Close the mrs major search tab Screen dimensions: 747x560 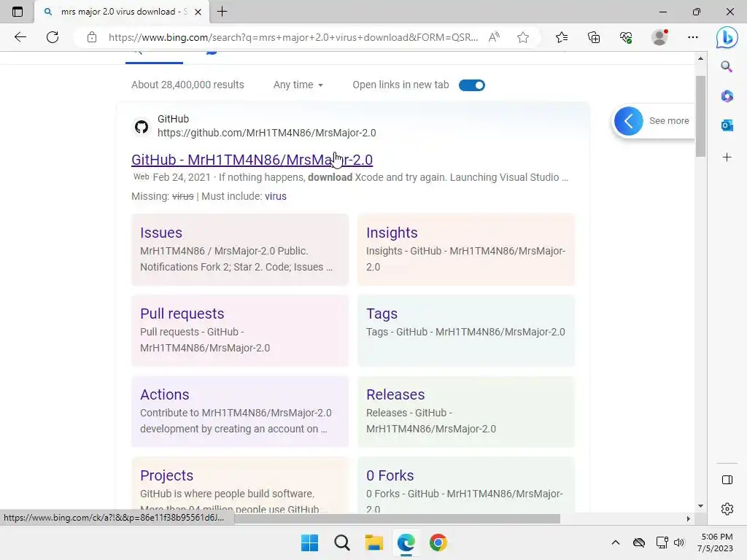[198, 12]
